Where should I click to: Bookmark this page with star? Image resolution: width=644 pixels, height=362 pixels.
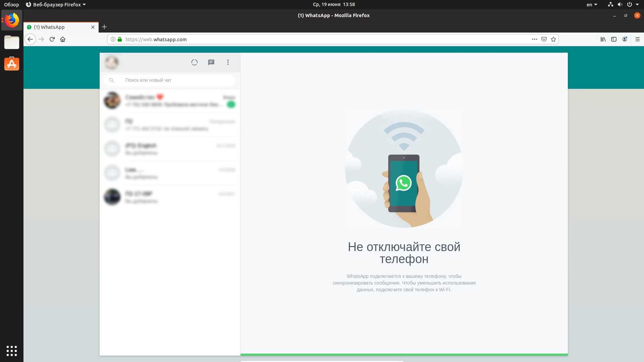[553, 39]
